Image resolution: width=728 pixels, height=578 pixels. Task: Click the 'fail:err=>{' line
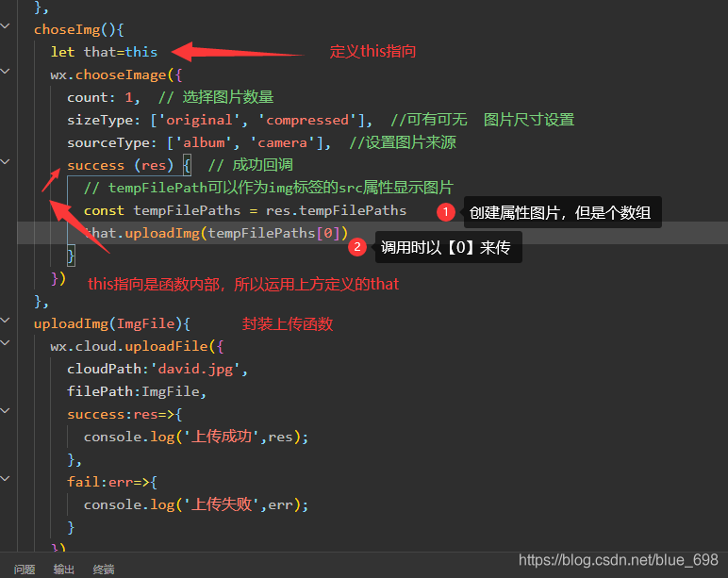pyautogui.click(x=112, y=482)
